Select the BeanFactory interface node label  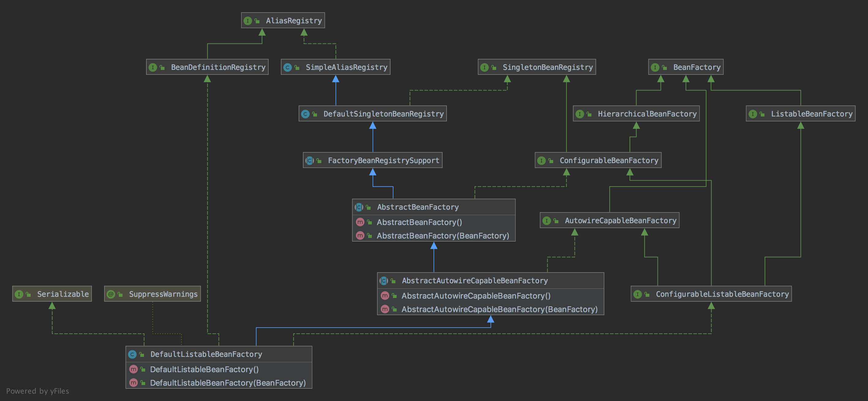(x=697, y=67)
